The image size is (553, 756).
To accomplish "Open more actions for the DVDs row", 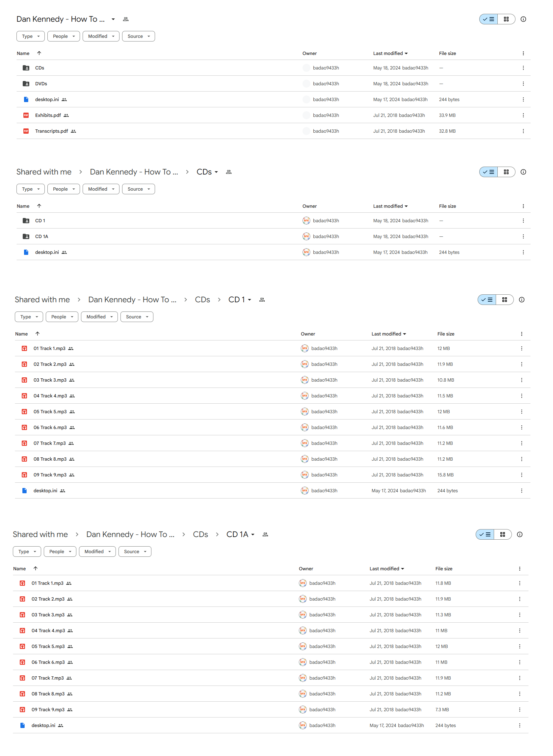I will click(523, 83).
